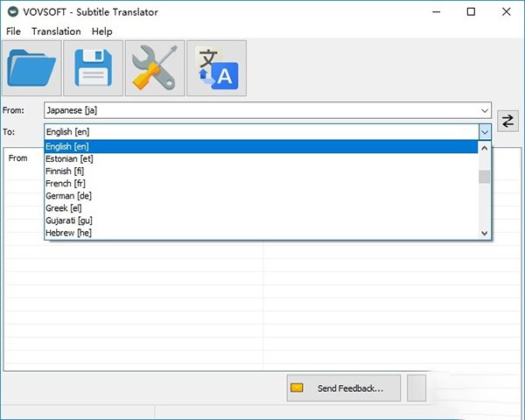The image size is (525, 420).
Task: Open the Translation menu
Action: click(x=56, y=31)
